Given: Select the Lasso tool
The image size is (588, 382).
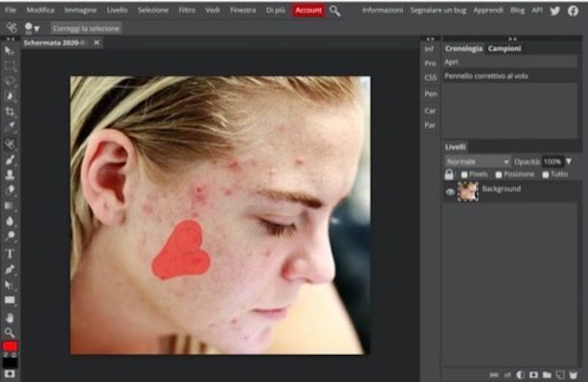Looking at the screenshot, I should 10,81.
